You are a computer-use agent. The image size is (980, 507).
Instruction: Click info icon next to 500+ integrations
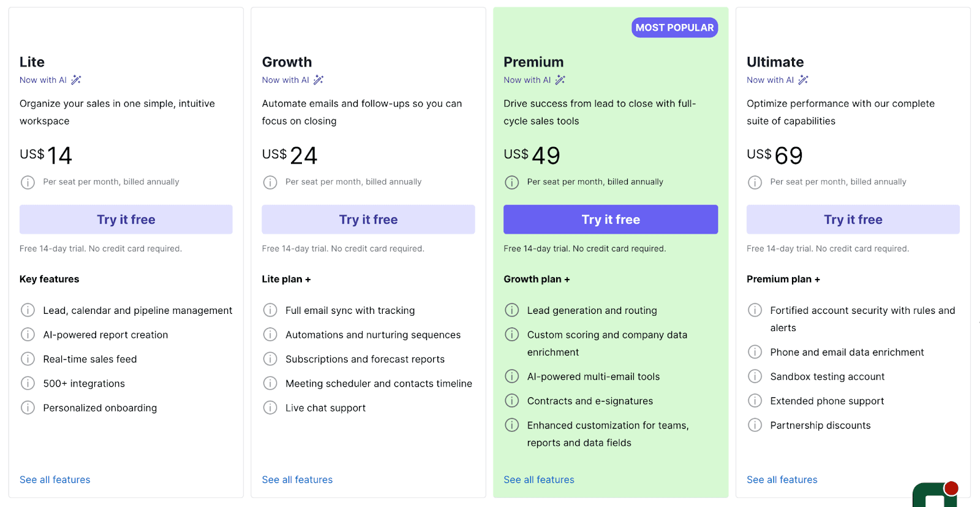pos(28,384)
